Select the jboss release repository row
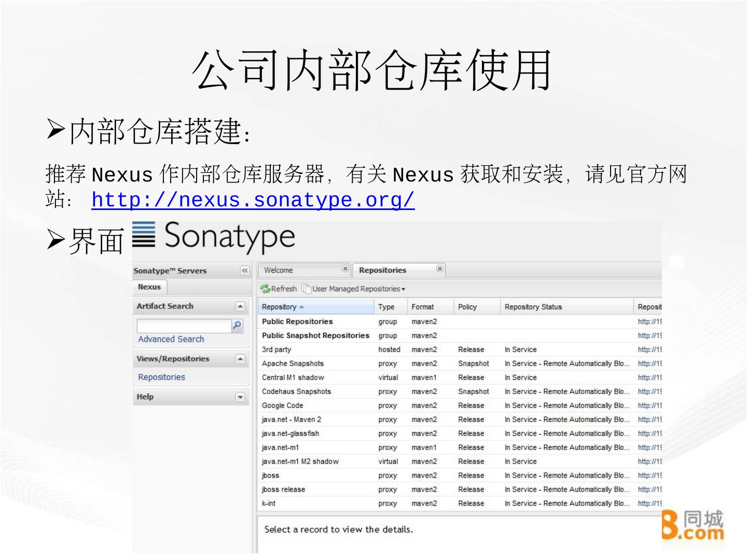Screen dimensions: 747x560 tap(460, 489)
